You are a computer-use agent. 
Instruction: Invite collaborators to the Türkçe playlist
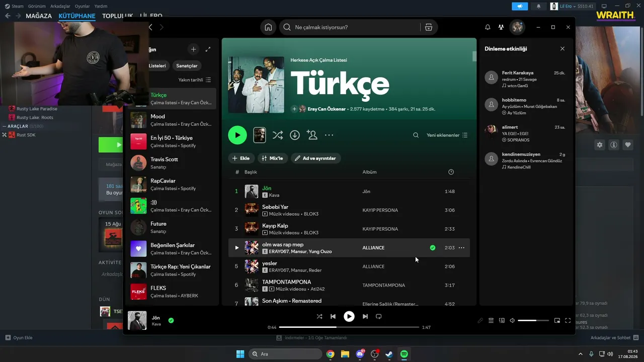point(312,135)
